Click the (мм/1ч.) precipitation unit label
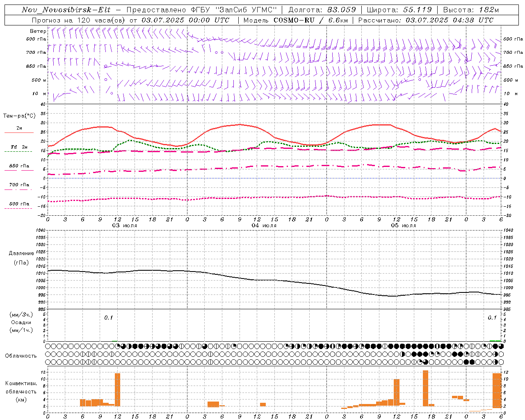 [21, 330]
